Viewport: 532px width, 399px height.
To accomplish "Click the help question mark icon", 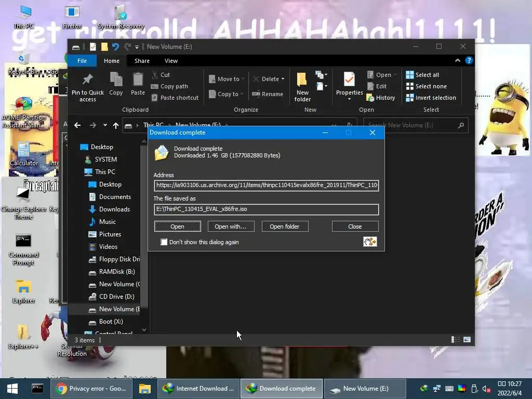I will point(469,60).
